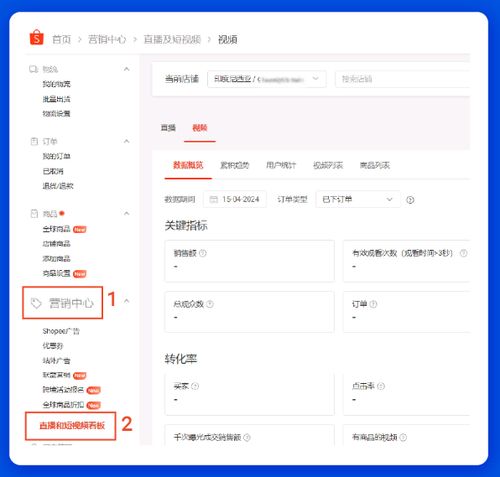Click the help icon next to 点击率
Image resolution: width=500 pixels, height=477 pixels.
pyautogui.click(x=381, y=386)
